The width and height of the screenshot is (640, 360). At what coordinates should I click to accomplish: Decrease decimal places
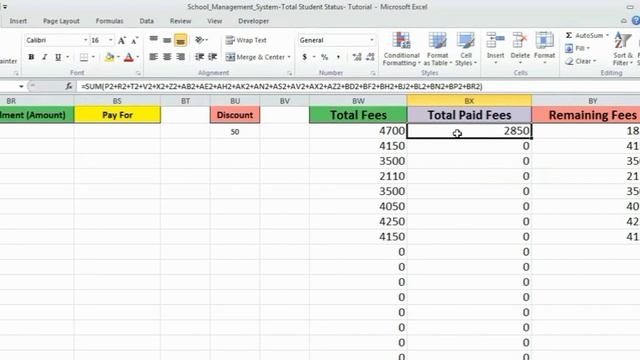[x=370, y=57]
